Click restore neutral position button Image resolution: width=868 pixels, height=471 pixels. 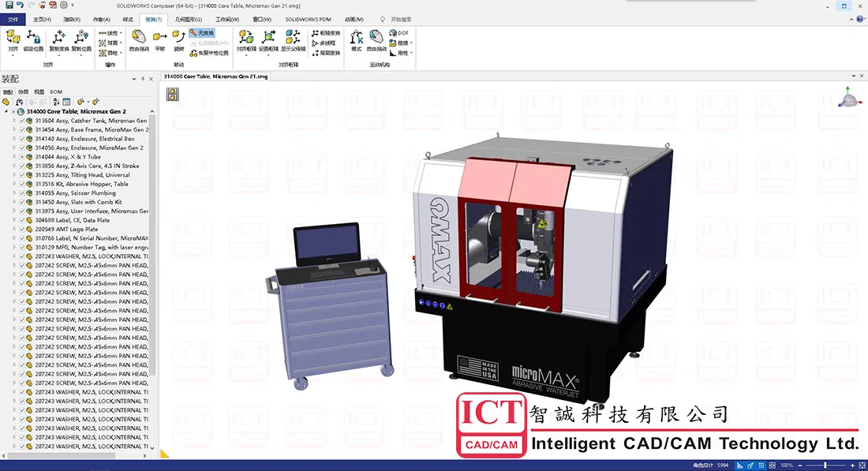coord(208,53)
